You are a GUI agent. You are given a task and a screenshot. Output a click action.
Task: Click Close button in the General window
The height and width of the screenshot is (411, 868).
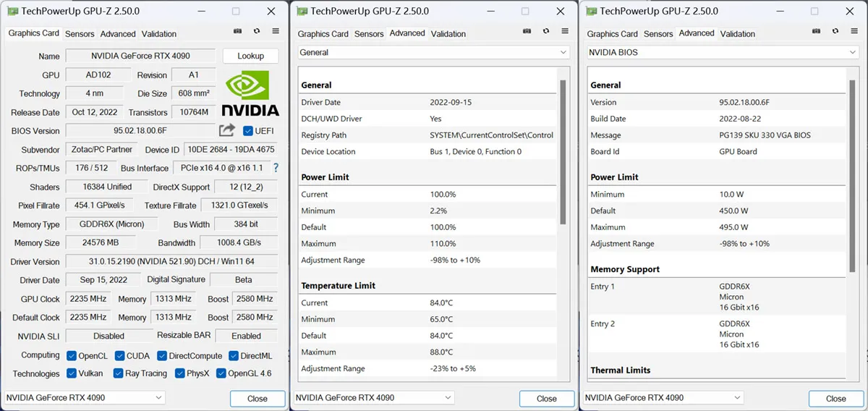pyautogui.click(x=547, y=399)
